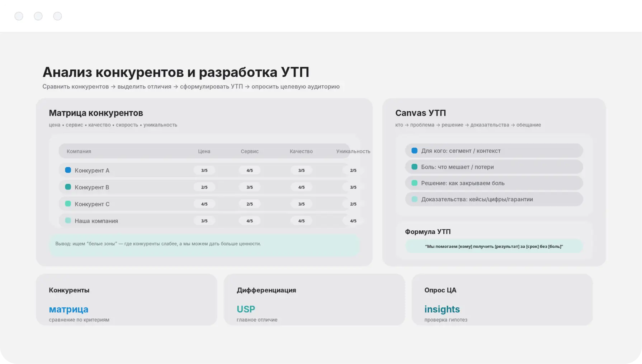Click the third window control dot
The width and height of the screenshot is (642, 364).
[57, 16]
